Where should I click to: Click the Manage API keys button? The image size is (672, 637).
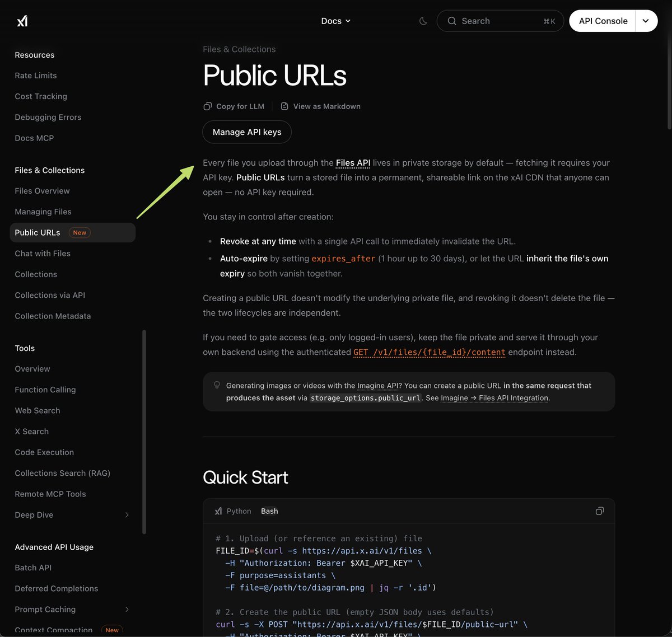click(247, 132)
